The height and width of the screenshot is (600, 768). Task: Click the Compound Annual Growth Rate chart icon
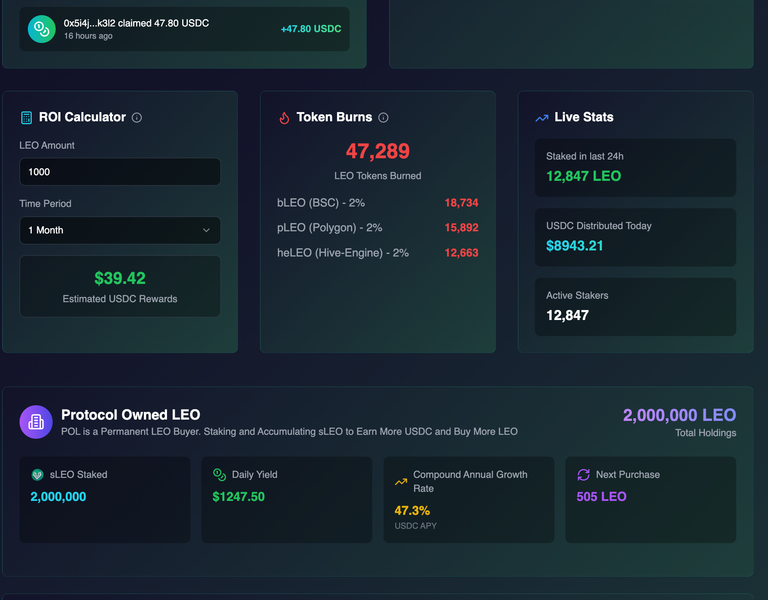coord(401,481)
